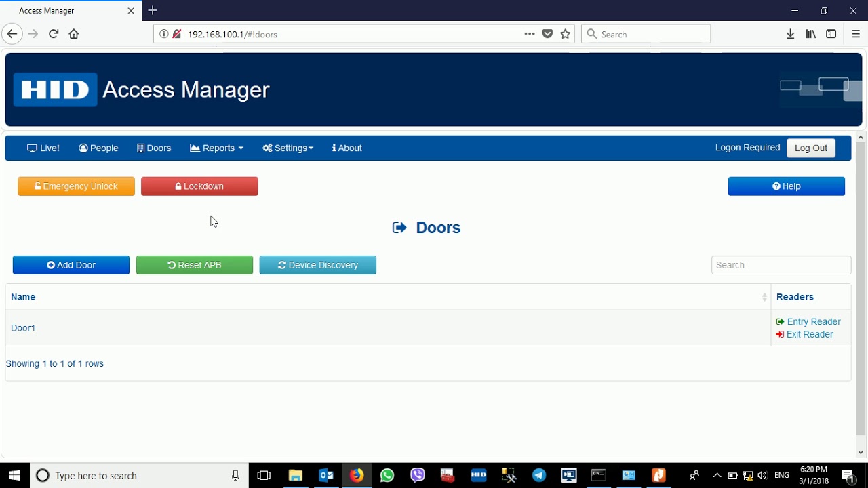Open the Windows Start menu
This screenshot has height=488, width=868.
point(14,475)
